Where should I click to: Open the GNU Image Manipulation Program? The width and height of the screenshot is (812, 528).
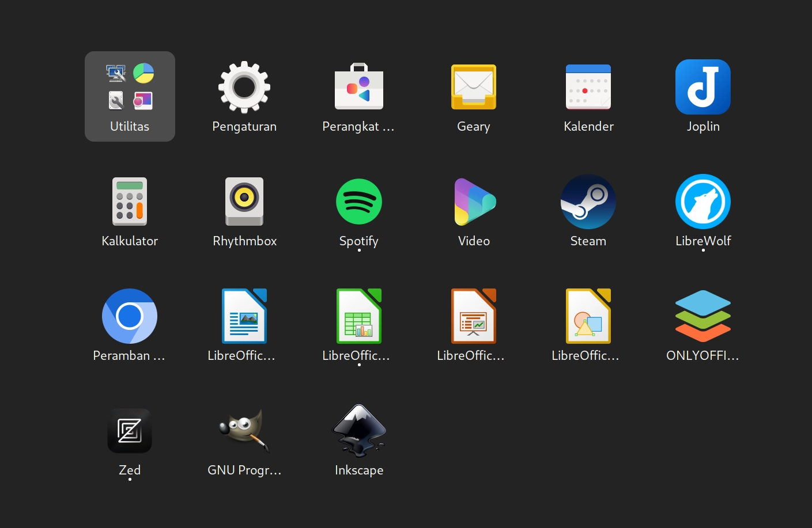[244, 431]
